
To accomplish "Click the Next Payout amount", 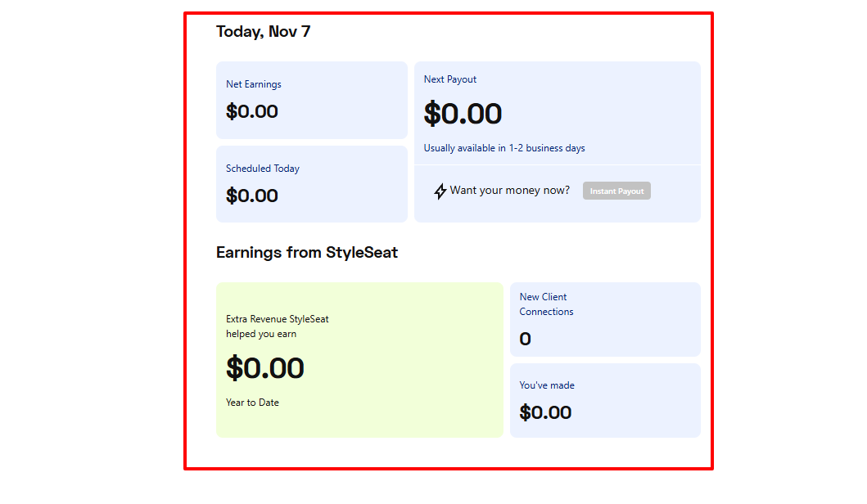I will (463, 114).
